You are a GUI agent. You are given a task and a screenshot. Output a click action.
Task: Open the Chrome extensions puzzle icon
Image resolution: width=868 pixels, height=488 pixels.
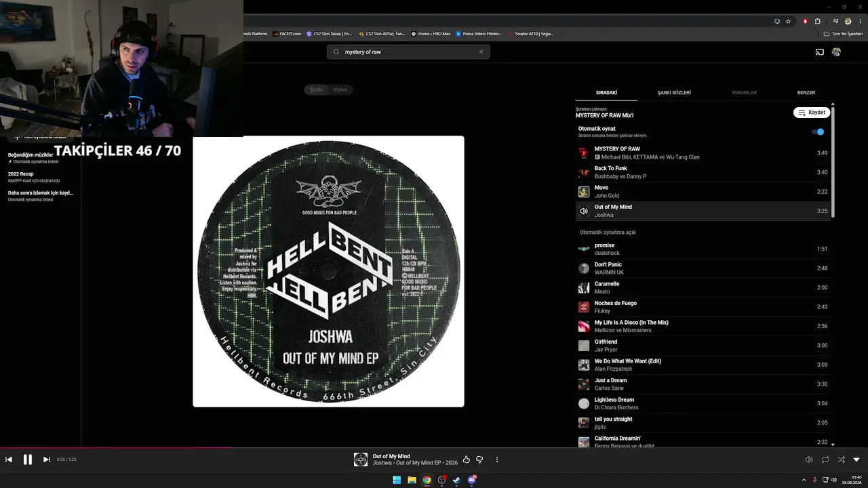[818, 21]
